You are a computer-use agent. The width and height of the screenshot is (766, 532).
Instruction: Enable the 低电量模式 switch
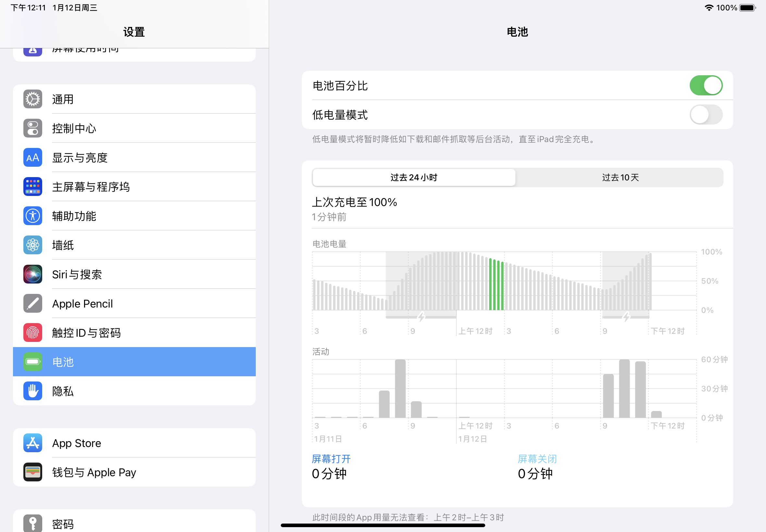706,115
